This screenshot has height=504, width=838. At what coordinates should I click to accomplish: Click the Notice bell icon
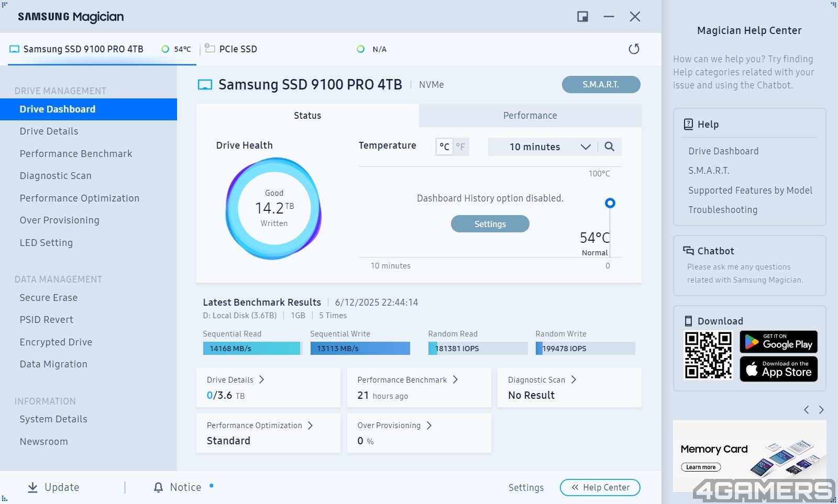tap(158, 487)
